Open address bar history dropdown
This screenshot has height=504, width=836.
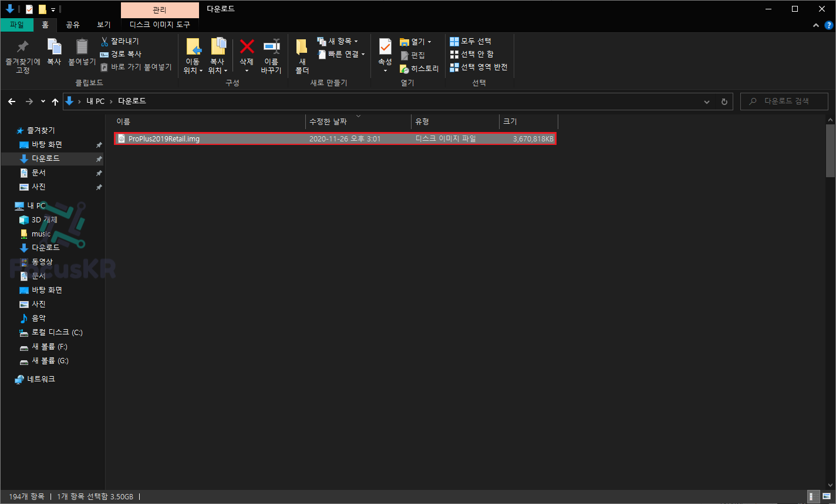pos(707,102)
